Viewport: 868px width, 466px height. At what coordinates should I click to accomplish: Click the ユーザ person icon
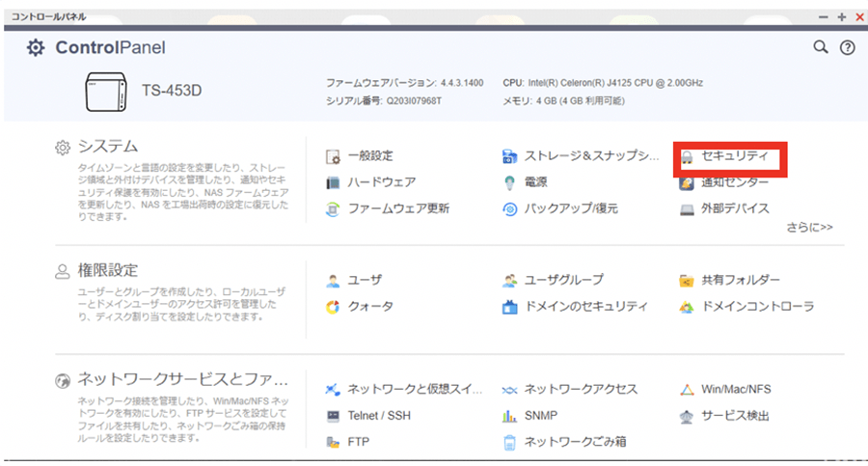click(333, 281)
